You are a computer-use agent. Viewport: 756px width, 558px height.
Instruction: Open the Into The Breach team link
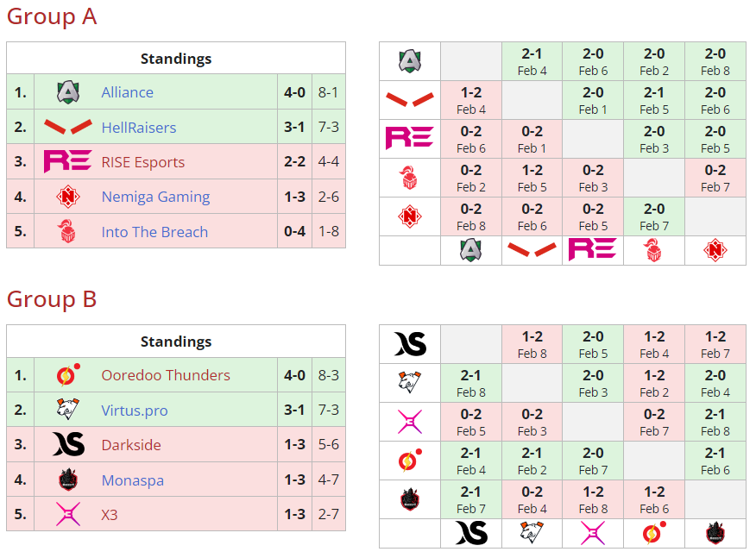pyautogui.click(x=154, y=232)
